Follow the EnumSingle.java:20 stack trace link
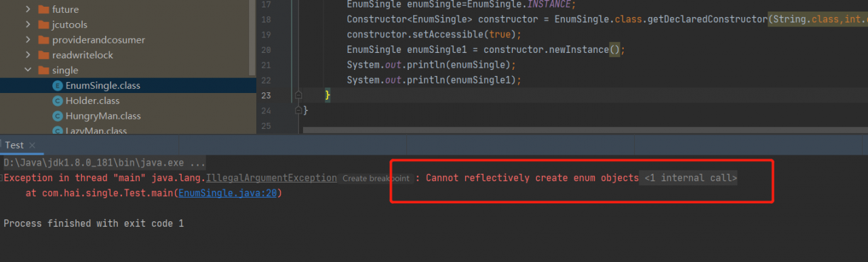The width and height of the screenshot is (868, 262). [228, 193]
